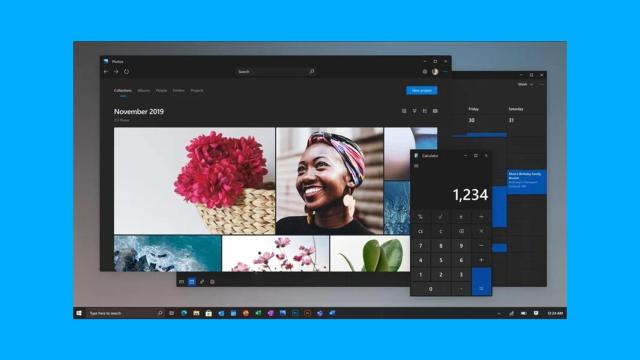The image size is (640, 360).
Task: Click the November 2019 heading
Action: pos(139,111)
